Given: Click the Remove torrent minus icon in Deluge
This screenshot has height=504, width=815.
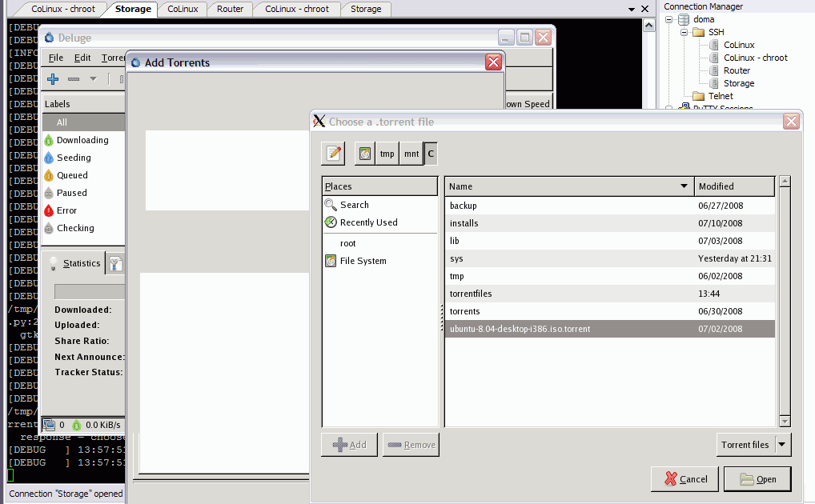Looking at the screenshot, I should (74, 79).
